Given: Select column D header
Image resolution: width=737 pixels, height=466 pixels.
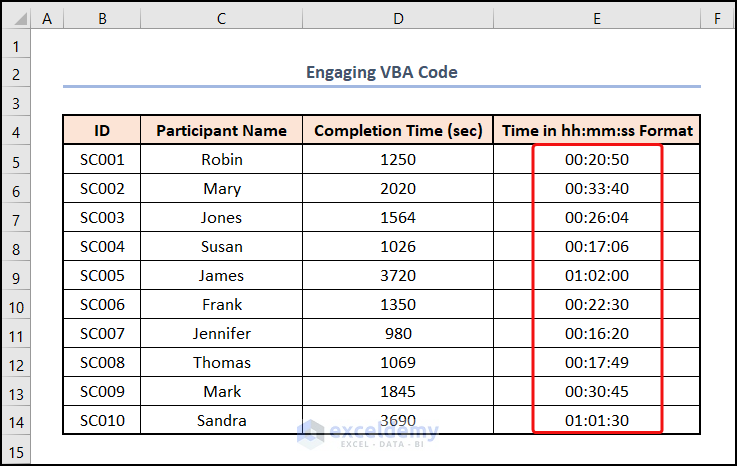Looking at the screenshot, I should click(x=398, y=18).
